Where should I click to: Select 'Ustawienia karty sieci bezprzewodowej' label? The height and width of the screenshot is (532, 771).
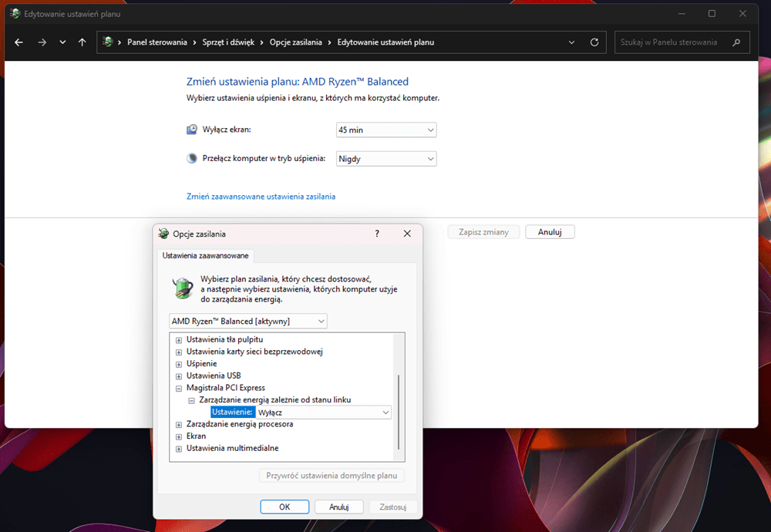(x=254, y=352)
